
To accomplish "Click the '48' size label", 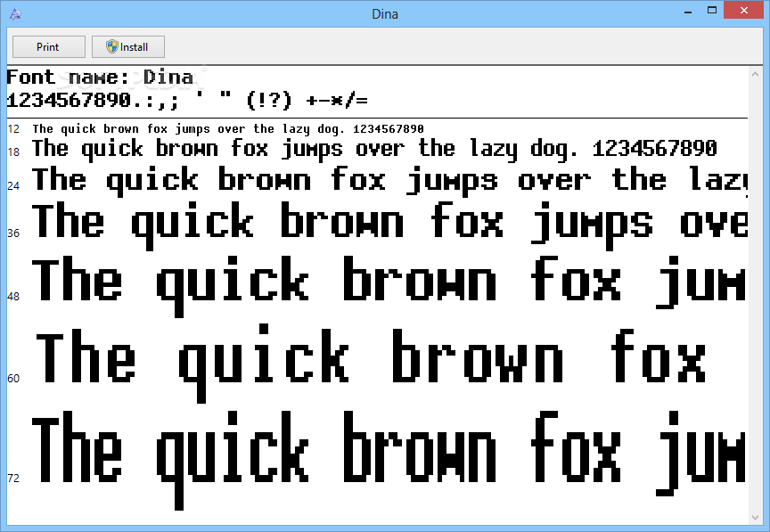I will pyautogui.click(x=13, y=296).
